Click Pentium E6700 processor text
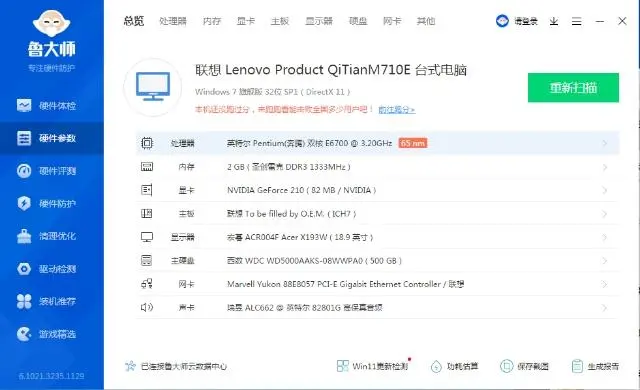The image size is (640, 390). 309,143
